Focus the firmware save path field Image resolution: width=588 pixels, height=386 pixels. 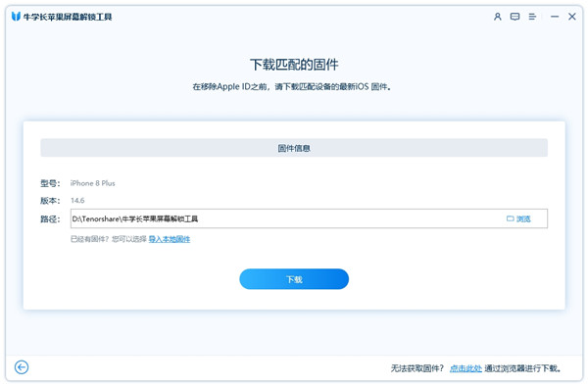click(309, 218)
